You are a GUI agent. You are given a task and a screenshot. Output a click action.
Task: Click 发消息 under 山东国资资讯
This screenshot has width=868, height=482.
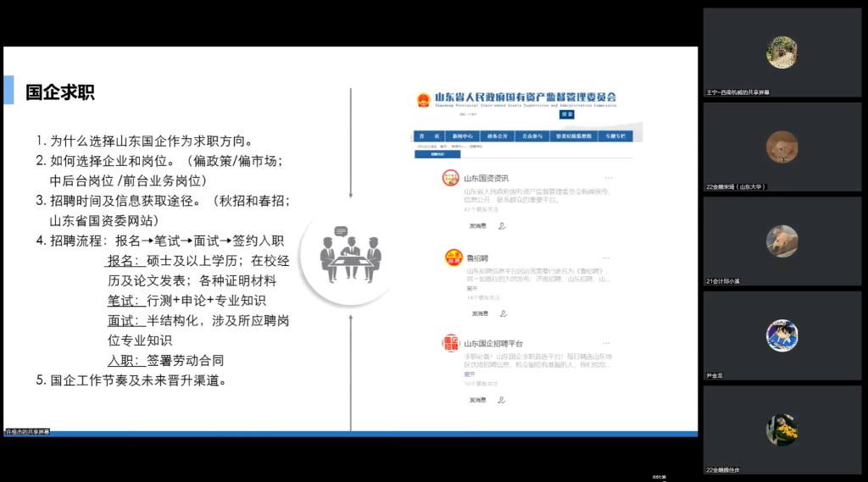[478, 226]
